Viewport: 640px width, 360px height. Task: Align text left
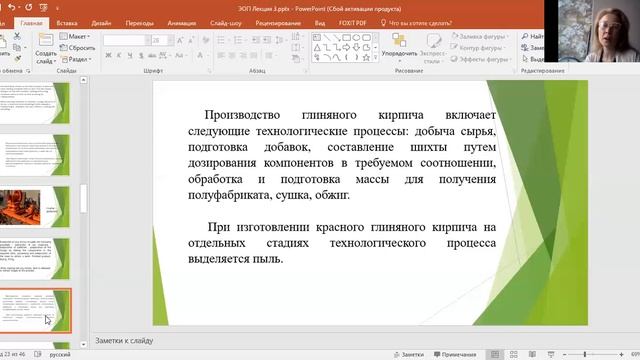point(221,56)
